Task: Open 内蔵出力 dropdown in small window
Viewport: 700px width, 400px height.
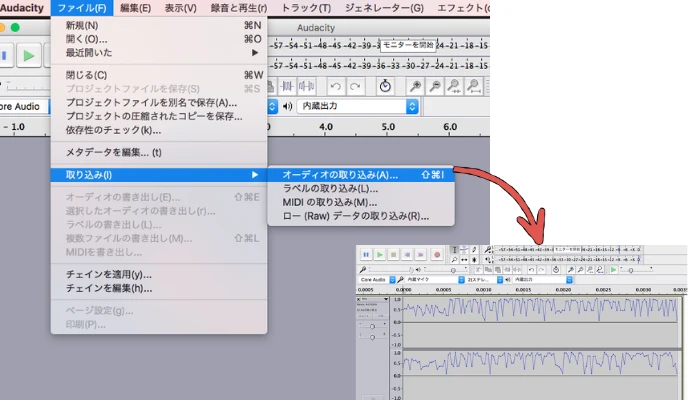Action: (542, 279)
